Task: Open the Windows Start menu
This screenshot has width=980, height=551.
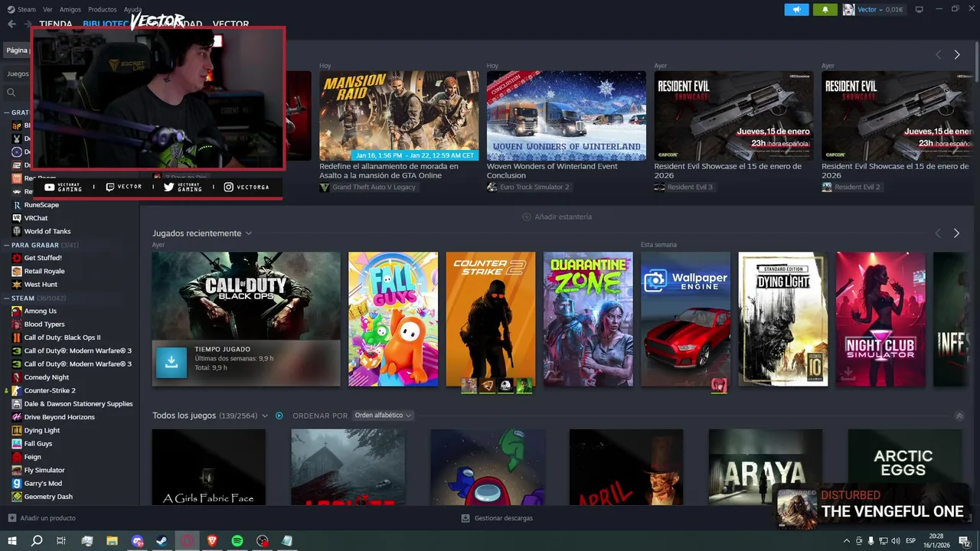Action: click(12, 540)
